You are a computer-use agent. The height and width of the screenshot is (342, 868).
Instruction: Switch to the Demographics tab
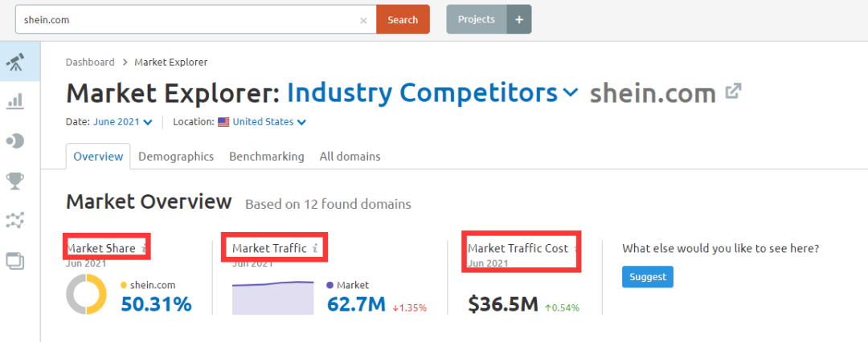[176, 157]
